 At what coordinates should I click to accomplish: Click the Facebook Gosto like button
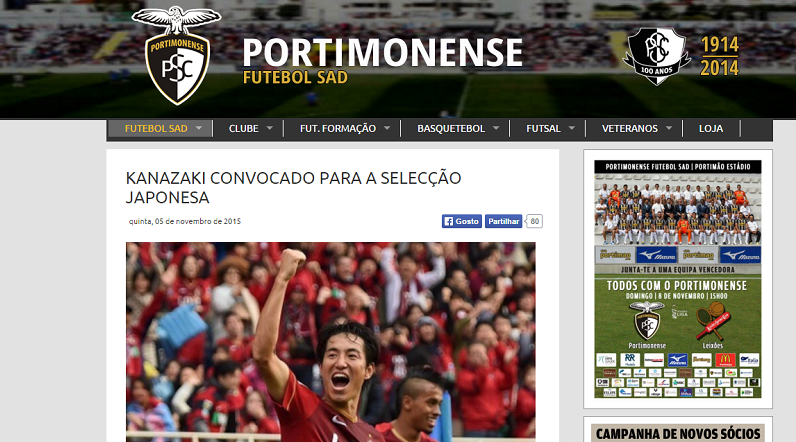coord(461,221)
